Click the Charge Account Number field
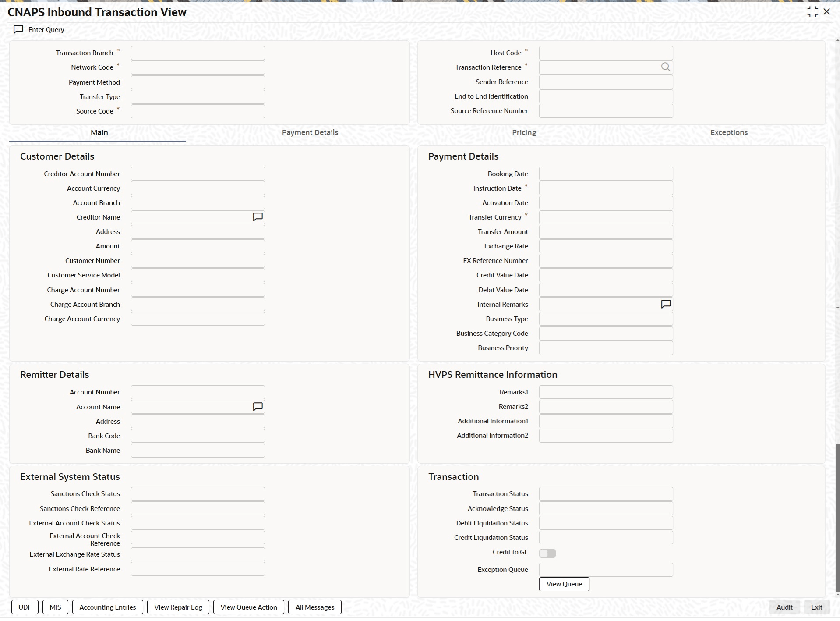Viewport: 840px width, 621px height. pyautogui.click(x=198, y=290)
